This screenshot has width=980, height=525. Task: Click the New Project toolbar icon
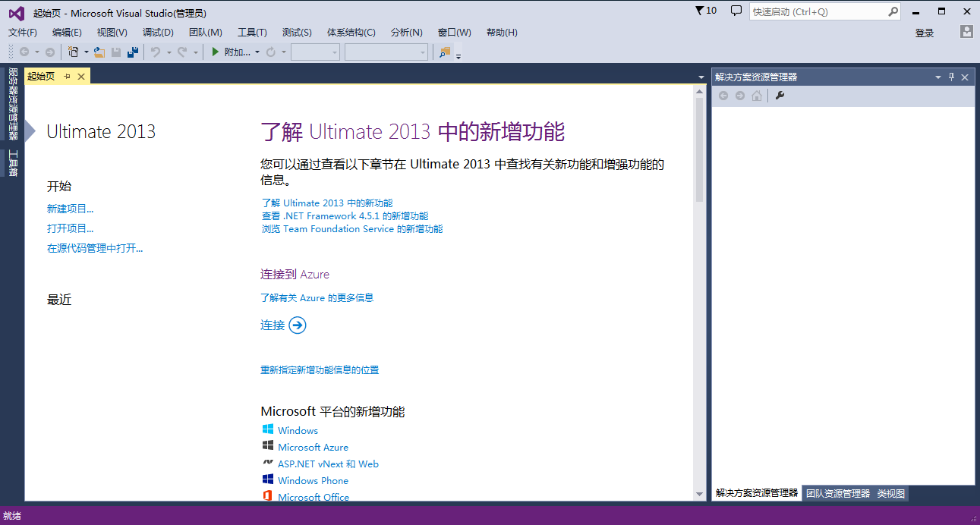pyautogui.click(x=74, y=52)
